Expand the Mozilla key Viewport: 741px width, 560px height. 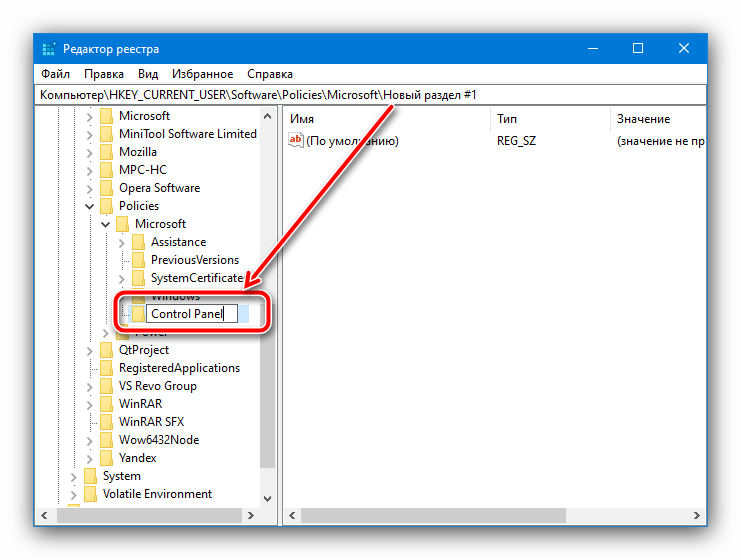point(89,153)
